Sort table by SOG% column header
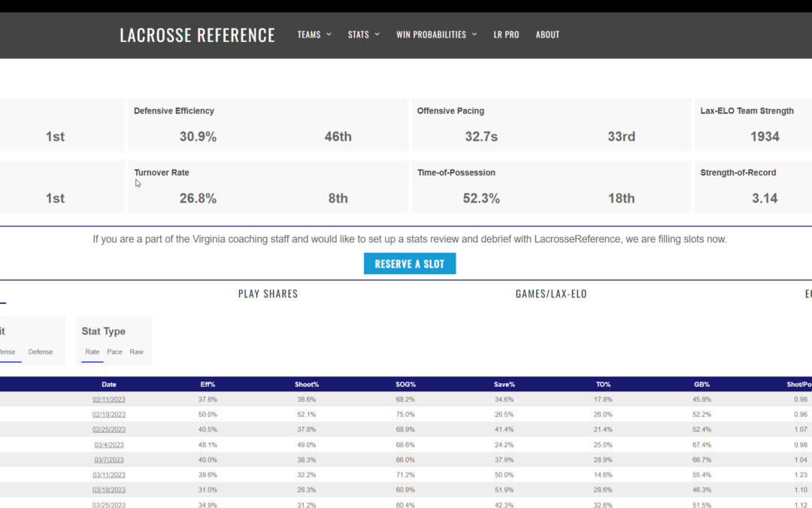 click(405, 385)
